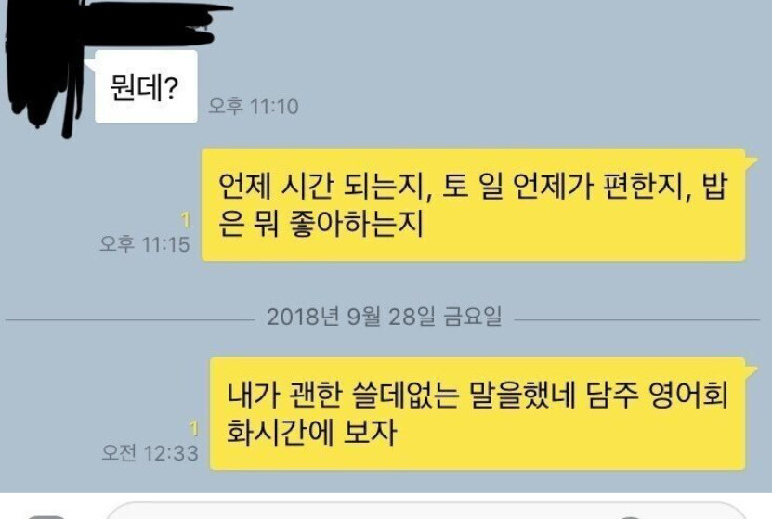Select the yellow message starting 언제 시간 되는지
The image size is (772, 532).
473,205
